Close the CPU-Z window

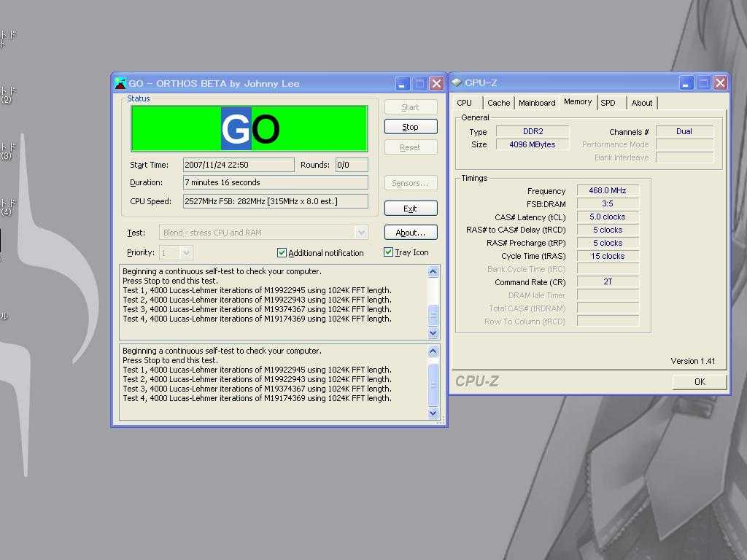pyautogui.click(x=720, y=83)
